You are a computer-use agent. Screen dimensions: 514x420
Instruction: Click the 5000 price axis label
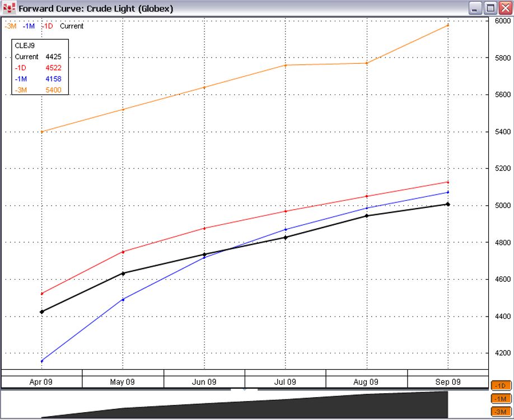click(503, 206)
